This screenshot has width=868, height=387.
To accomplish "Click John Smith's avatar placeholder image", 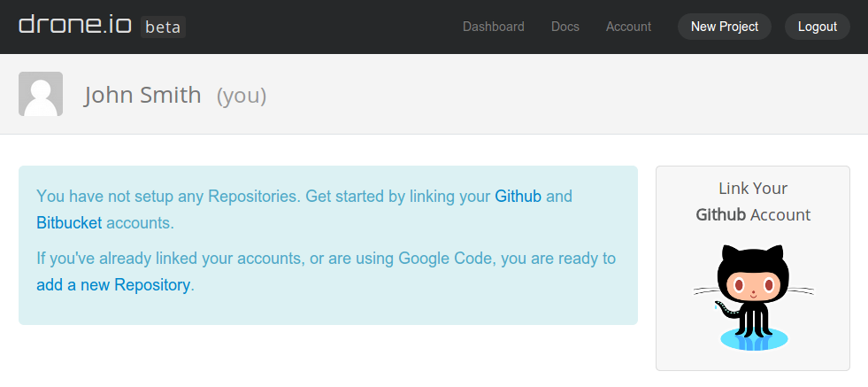I will (x=41, y=94).
